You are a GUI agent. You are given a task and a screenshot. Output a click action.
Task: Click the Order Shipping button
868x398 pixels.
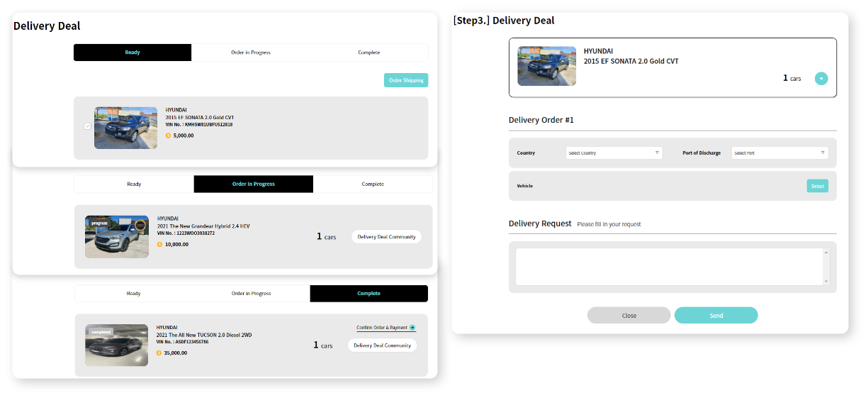[406, 80]
